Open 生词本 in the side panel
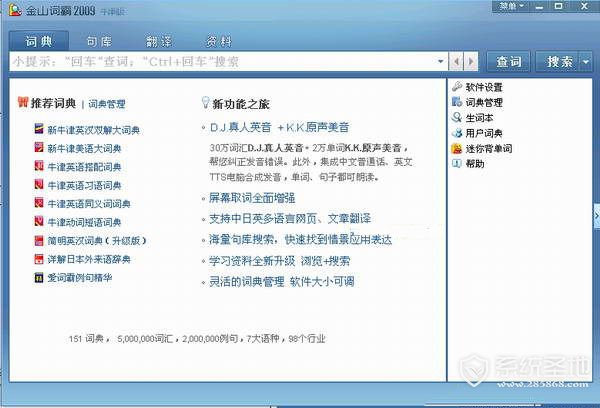 (x=479, y=118)
